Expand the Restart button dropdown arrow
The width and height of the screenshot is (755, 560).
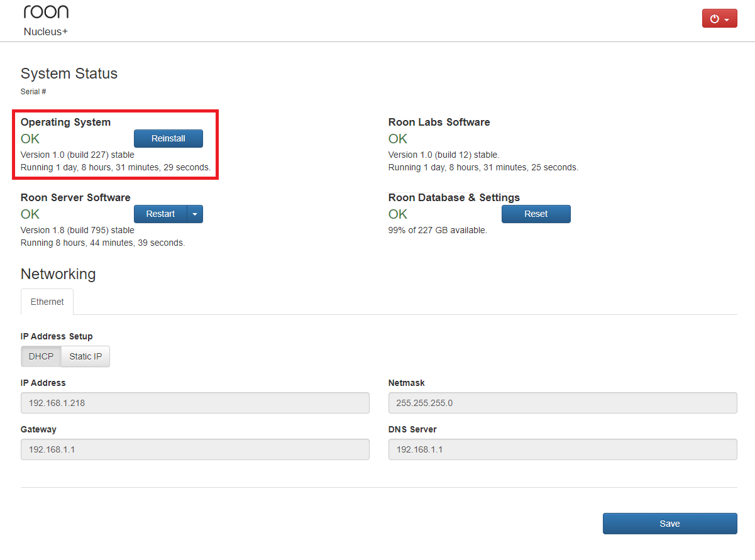pyautogui.click(x=196, y=214)
